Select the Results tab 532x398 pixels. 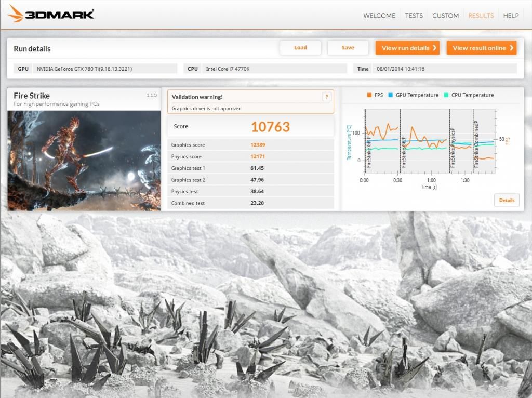(481, 16)
